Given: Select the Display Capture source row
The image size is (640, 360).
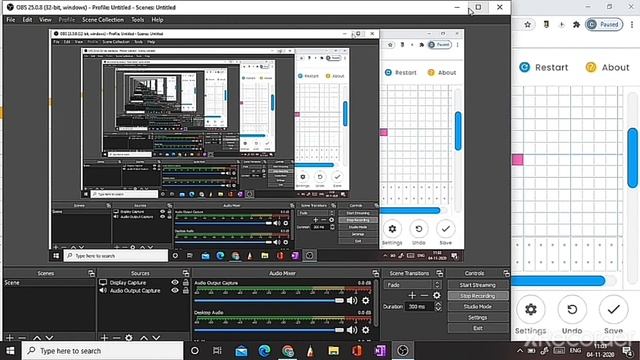Looking at the screenshot, I should pyautogui.click(x=144, y=282).
